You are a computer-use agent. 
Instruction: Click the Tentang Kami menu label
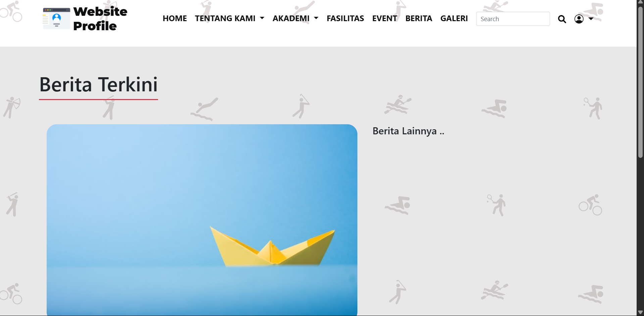pos(225,18)
